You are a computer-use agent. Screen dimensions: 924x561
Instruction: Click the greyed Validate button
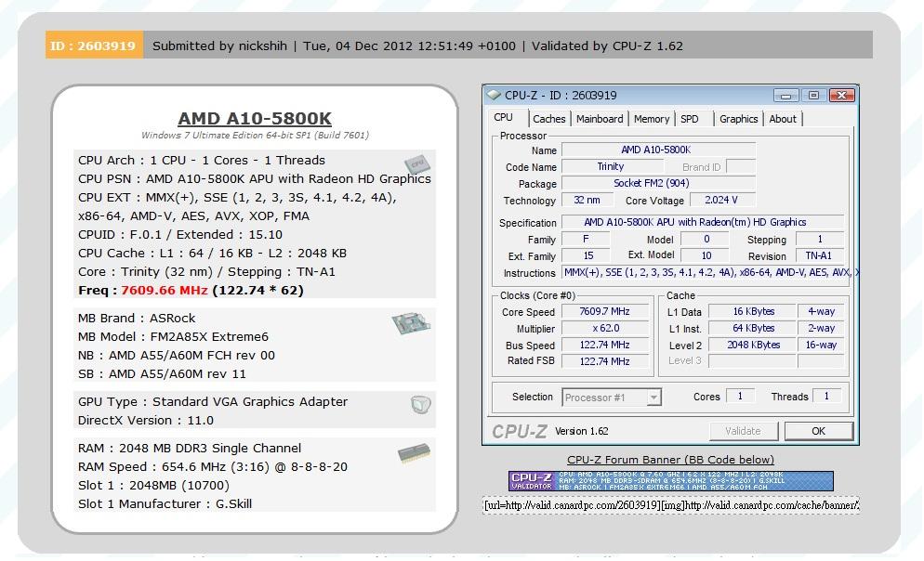[x=743, y=431]
